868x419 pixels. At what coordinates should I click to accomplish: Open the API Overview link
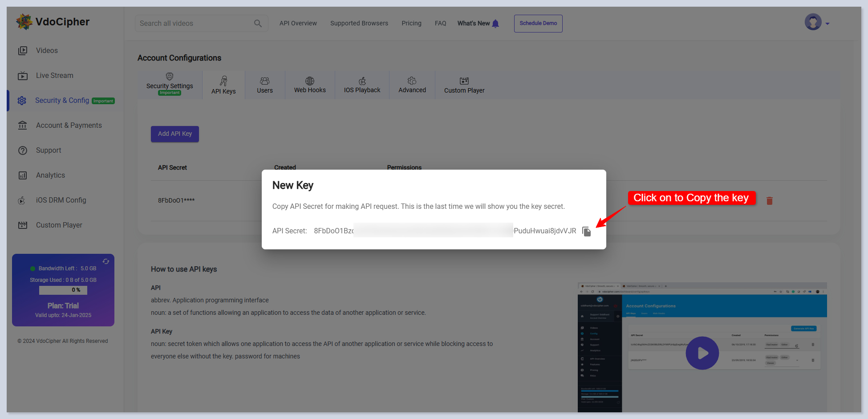coord(298,24)
